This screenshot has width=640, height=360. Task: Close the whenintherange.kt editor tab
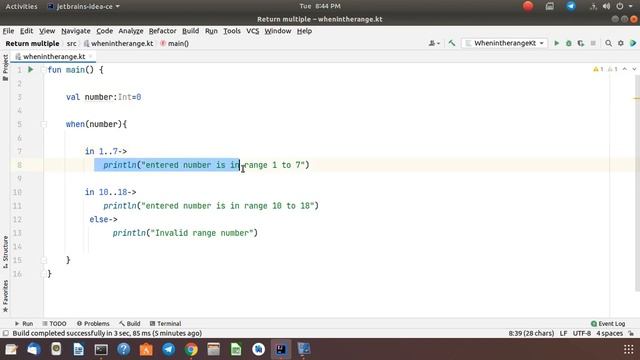pos(91,56)
